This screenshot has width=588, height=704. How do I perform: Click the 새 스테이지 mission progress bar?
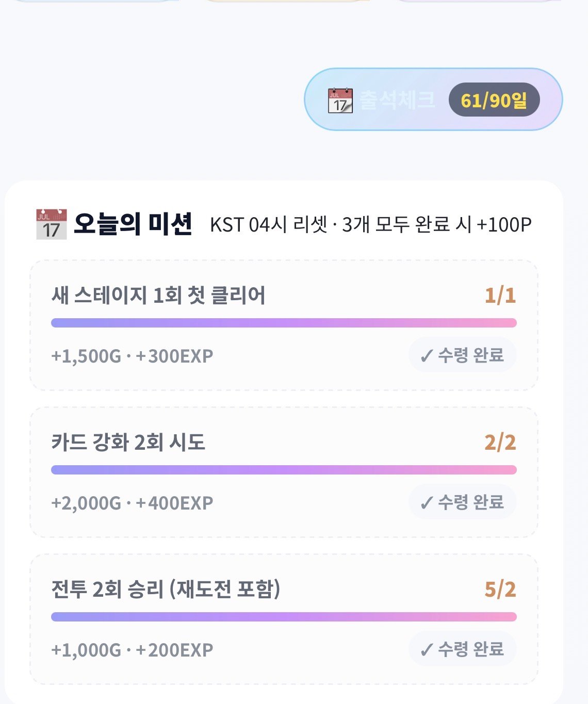pos(284,323)
